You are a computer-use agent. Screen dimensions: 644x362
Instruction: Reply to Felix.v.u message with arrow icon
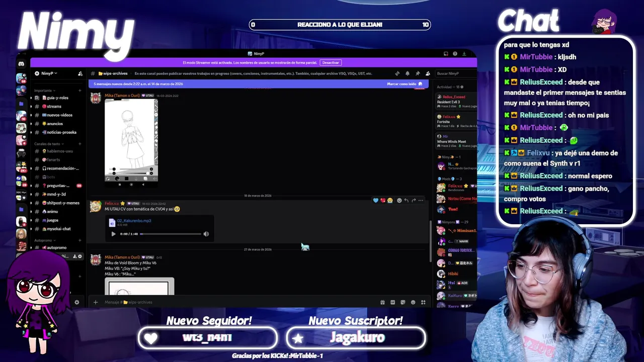click(406, 200)
